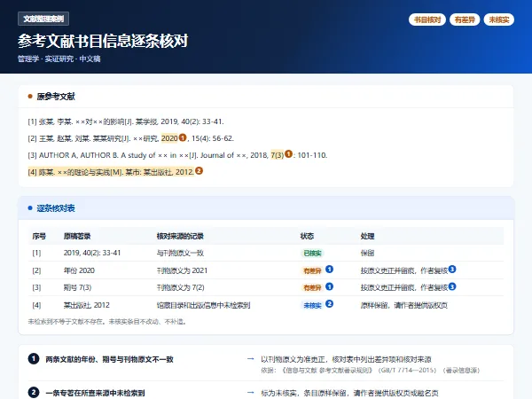Click the 未核实 status badge in row [4]
532x399 pixels.
(312, 305)
